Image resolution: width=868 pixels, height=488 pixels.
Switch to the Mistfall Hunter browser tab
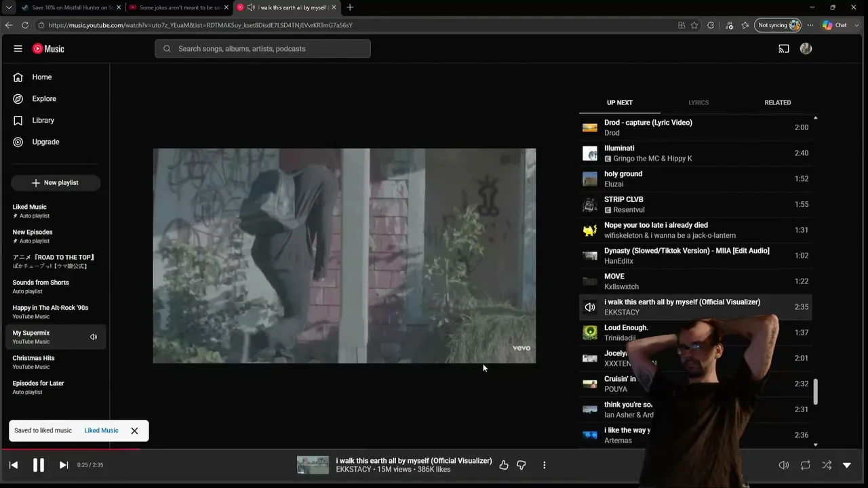(70, 7)
